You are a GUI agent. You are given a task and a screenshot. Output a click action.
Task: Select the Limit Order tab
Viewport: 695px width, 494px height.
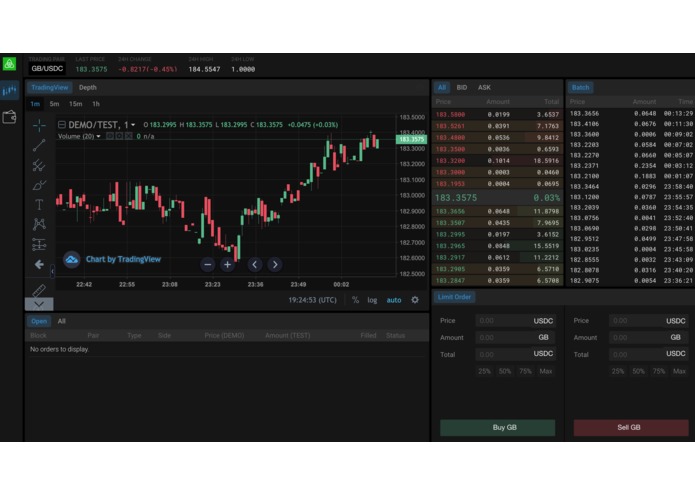[x=454, y=297]
